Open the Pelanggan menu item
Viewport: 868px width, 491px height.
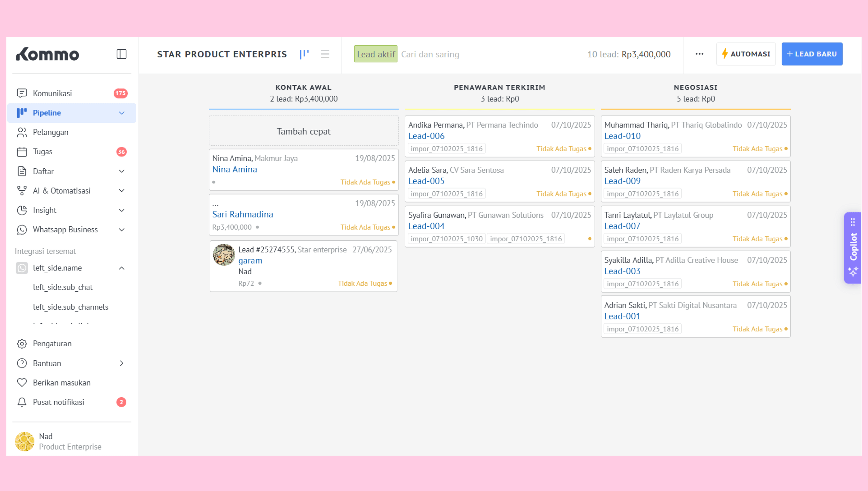[x=51, y=132]
